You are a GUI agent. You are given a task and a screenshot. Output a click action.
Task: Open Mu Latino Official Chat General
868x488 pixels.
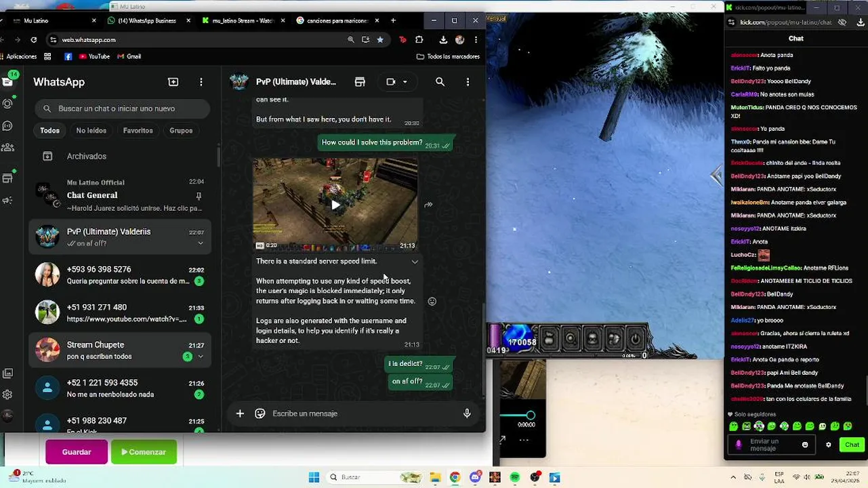[120, 194]
